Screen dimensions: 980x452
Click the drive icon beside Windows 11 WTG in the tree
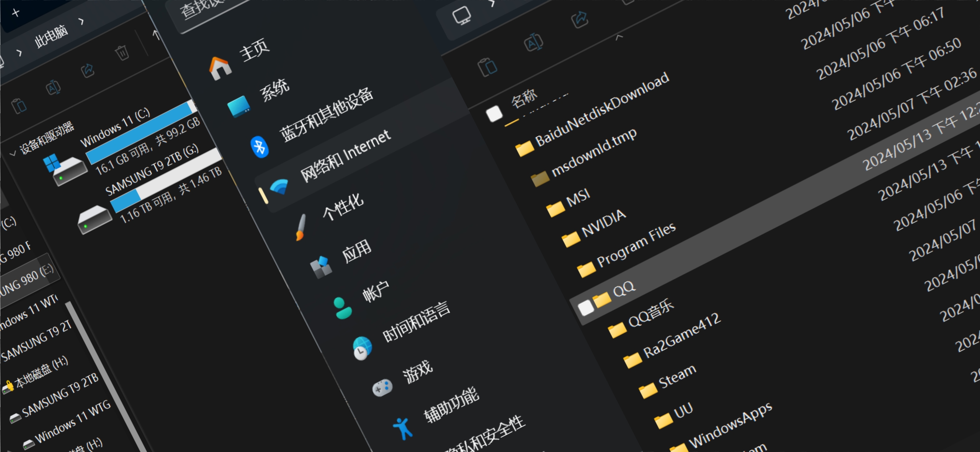point(28,444)
